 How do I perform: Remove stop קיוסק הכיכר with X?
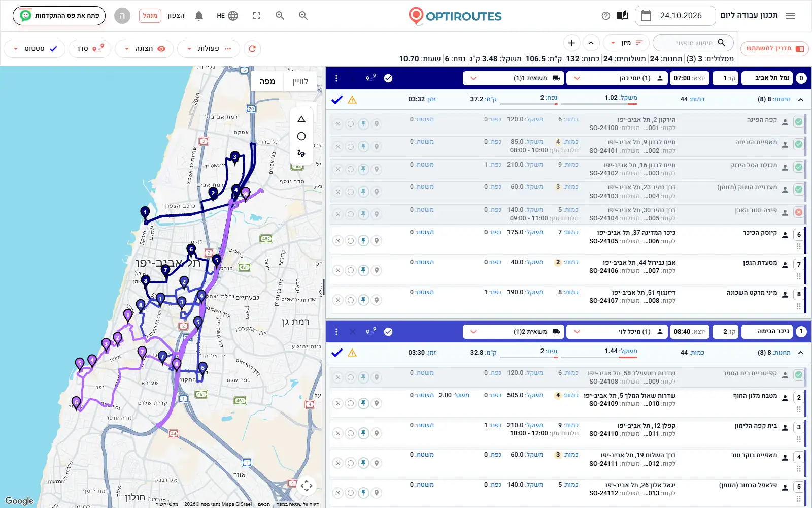click(338, 241)
